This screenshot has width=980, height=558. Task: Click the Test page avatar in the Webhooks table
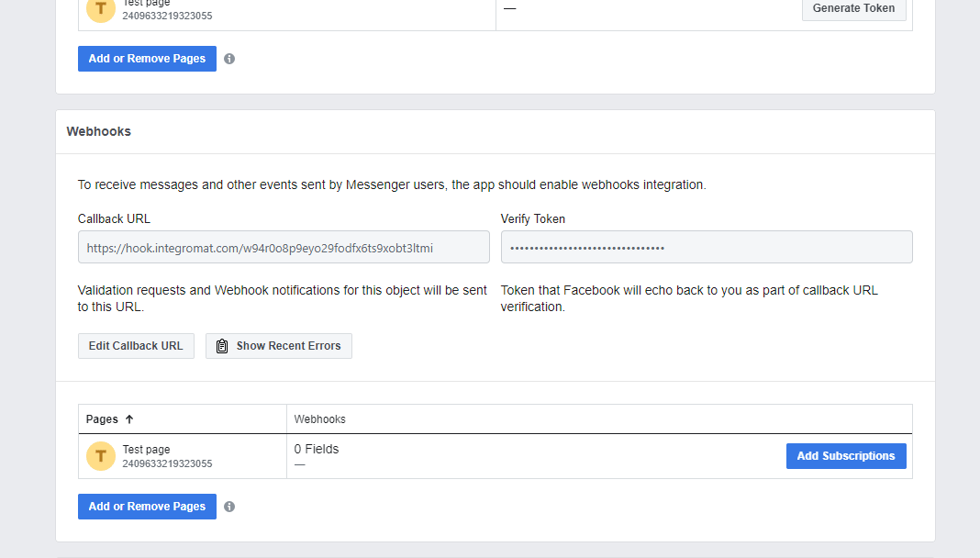pyautogui.click(x=101, y=456)
